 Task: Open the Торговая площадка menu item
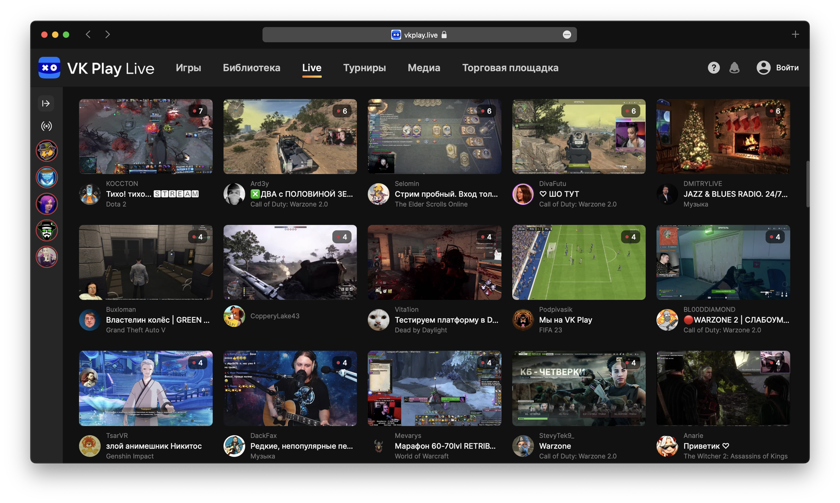[511, 67]
